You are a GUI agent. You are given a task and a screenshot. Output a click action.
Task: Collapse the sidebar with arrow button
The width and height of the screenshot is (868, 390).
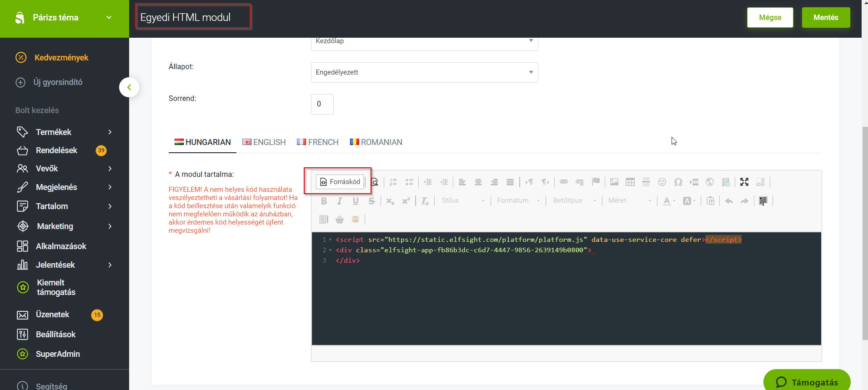[x=129, y=87]
